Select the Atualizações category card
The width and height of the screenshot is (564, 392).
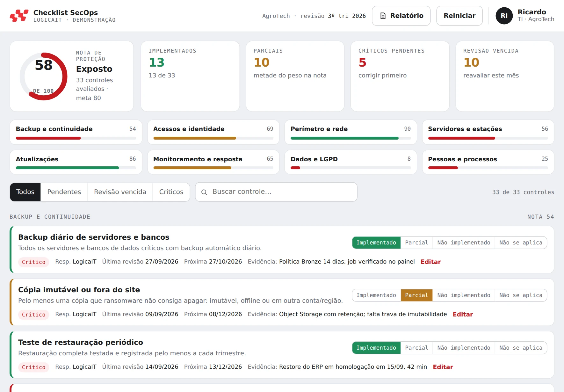tap(76, 162)
